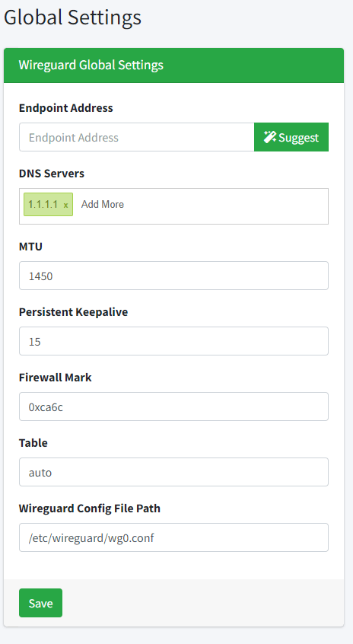Remove the 1.1.1.1 DNS server tag
353x644 pixels.
pyautogui.click(x=65, y=205)
